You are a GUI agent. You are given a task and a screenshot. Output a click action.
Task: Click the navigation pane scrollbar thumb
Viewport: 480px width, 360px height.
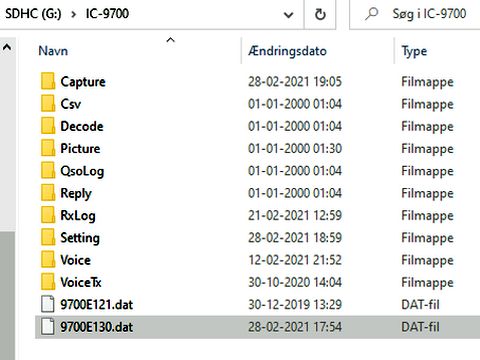coord(7,295)
